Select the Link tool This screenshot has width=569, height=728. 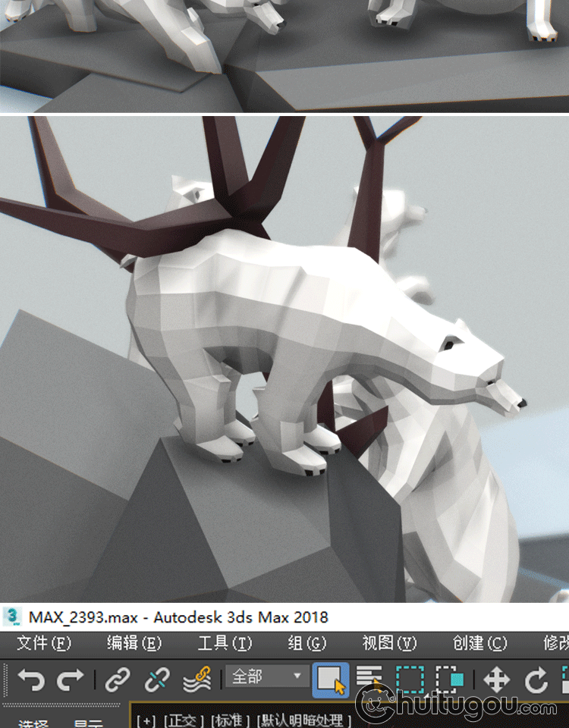click(118, 679)
